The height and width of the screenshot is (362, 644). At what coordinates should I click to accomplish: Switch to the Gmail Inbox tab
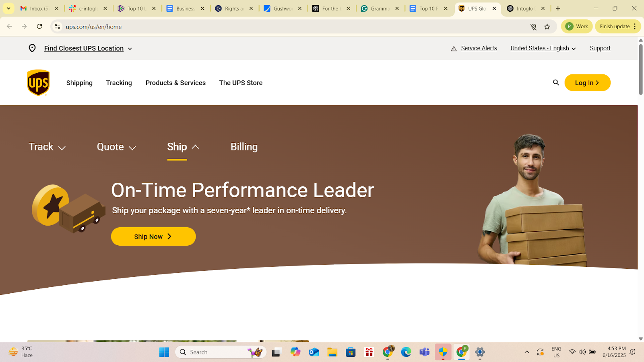(x=39, y=8)
